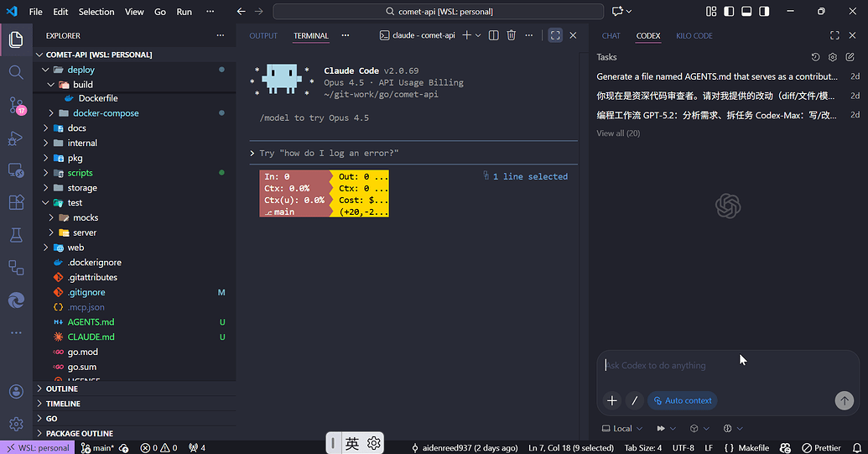Click Prettier in status bar
The image size is (868, 454).
(822, 448)
